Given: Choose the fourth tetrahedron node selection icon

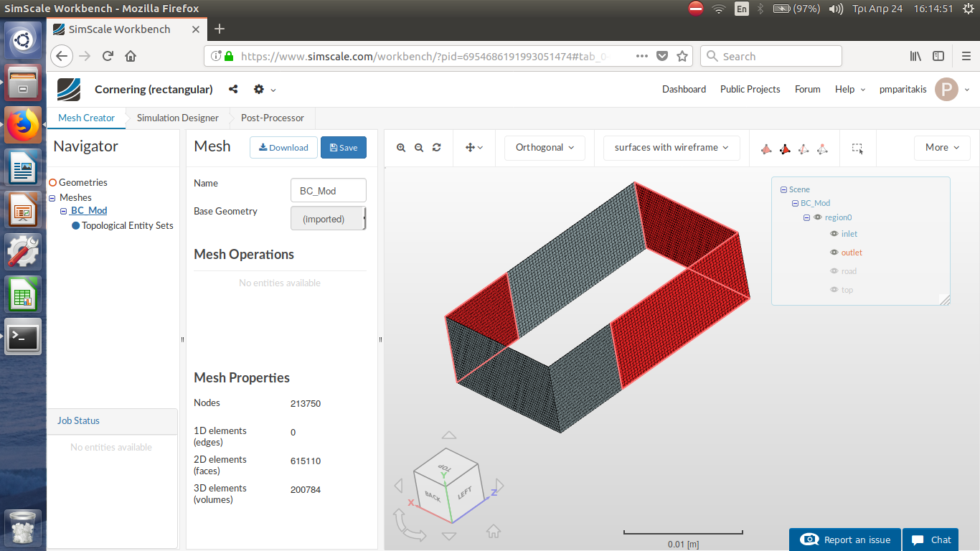Looking at the screenshot, I should click(822, 149).
